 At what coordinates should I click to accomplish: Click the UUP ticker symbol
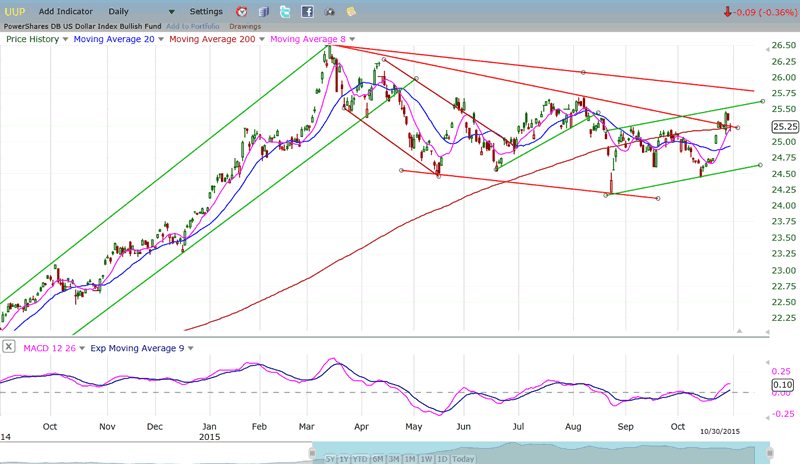coord(15,11)
